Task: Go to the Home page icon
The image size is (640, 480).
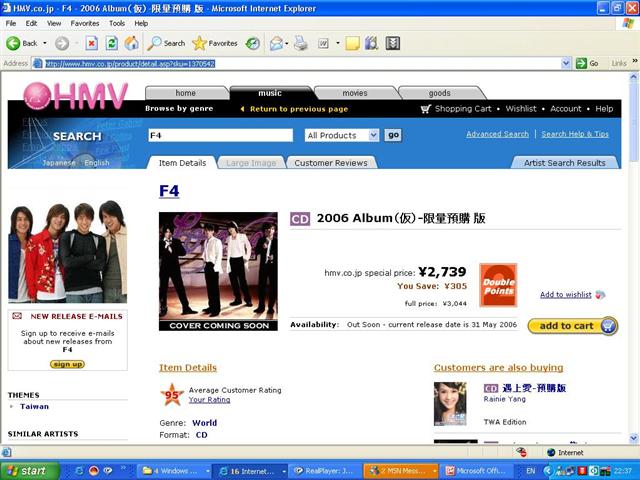Action: pyautogui.click(x=131, y=43)
